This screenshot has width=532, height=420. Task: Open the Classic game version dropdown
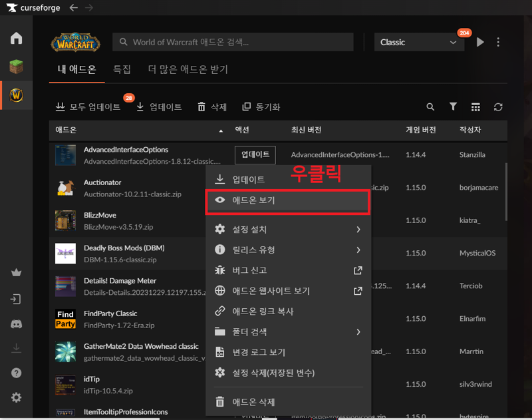(x=419, y=42)
